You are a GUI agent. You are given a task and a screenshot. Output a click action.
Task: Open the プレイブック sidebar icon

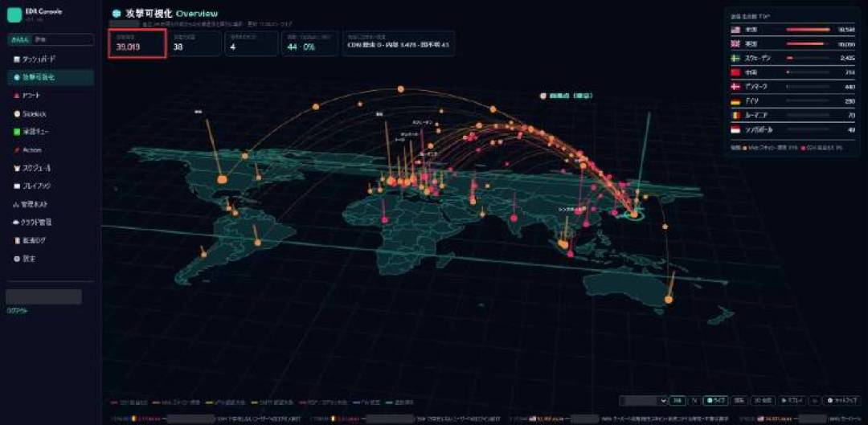click(x=17, y=186)
